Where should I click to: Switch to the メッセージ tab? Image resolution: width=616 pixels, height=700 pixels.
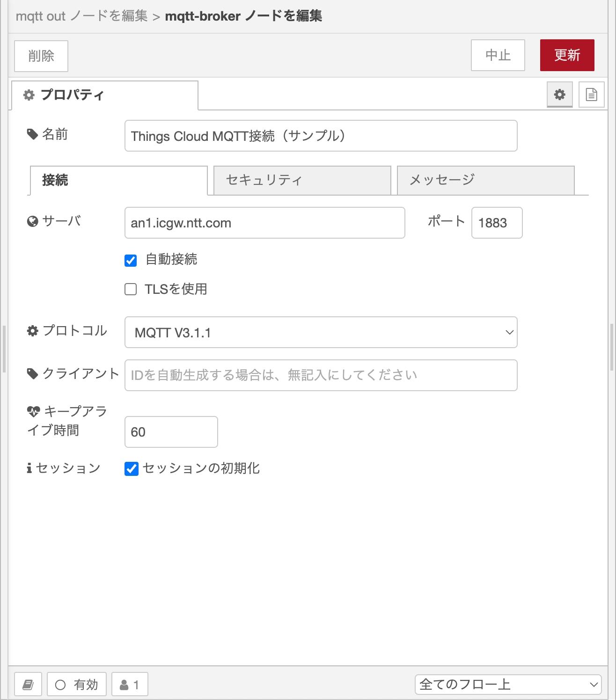[485, 180]
